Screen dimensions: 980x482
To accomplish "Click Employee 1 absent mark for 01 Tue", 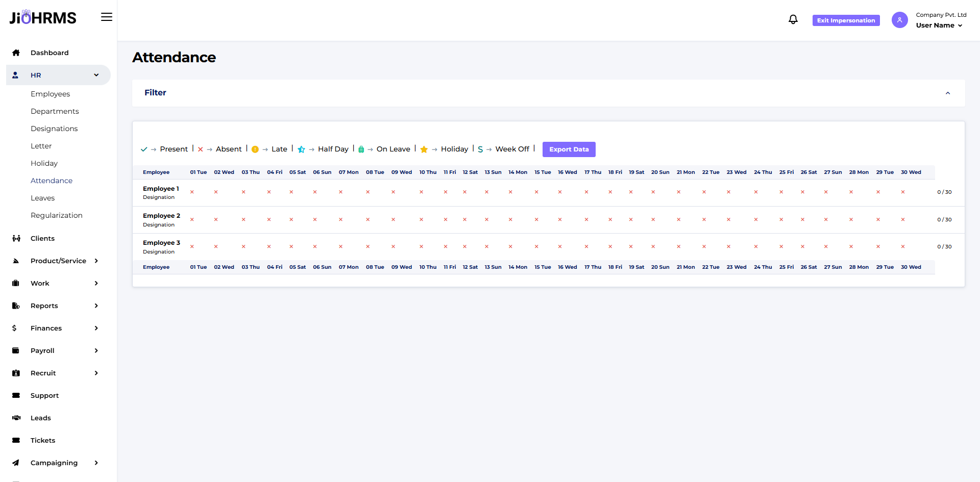I will pos(192,192).
